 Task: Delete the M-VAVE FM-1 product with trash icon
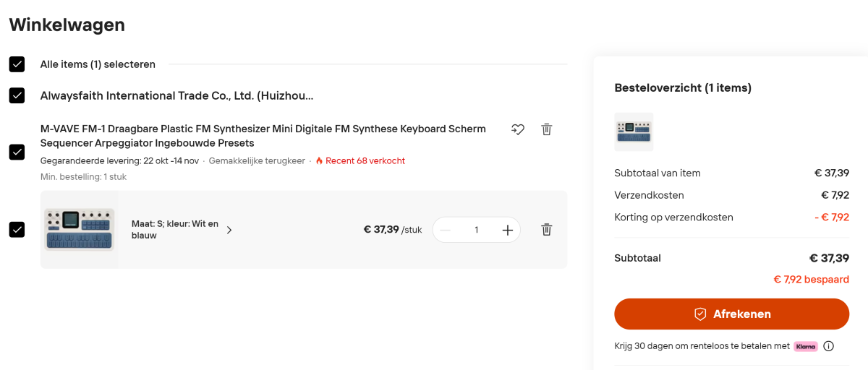(547, 129)
